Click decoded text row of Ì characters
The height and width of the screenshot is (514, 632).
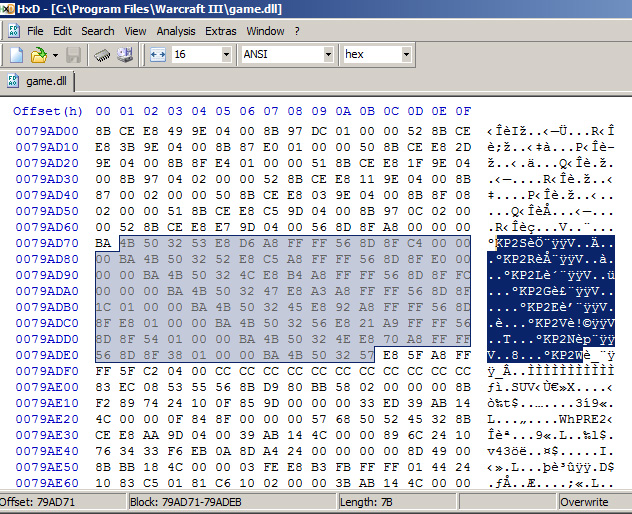coord(551,371)
